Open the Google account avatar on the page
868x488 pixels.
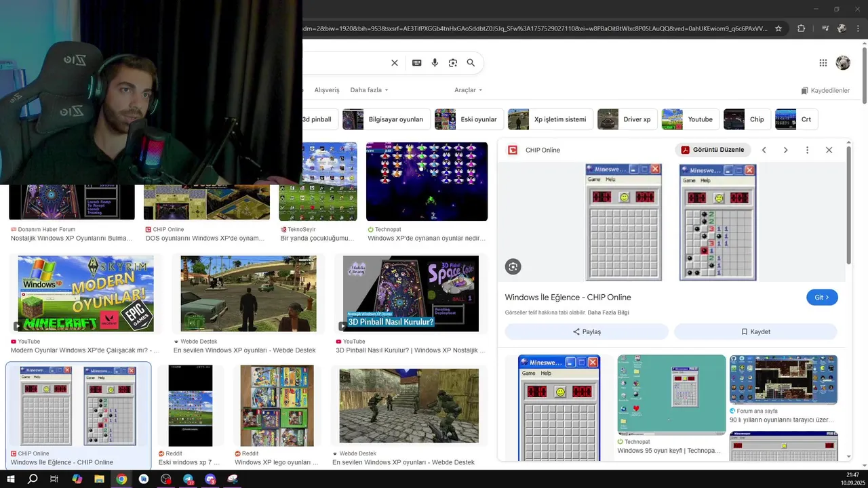tap(843, 63)
